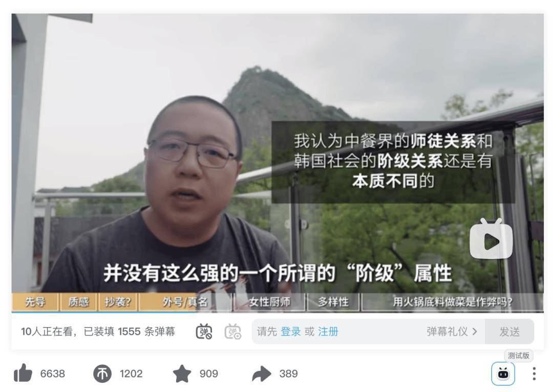Click the share arrow icon
Viewport: 553px width, 392px height.
pos(261,374)
